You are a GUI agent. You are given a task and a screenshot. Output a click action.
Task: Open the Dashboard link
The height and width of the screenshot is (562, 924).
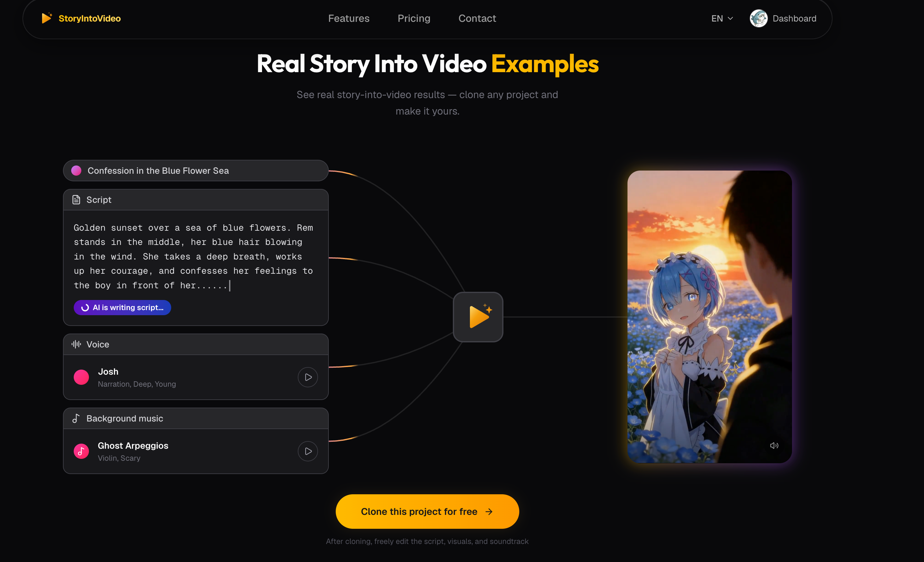click(794, 18)
